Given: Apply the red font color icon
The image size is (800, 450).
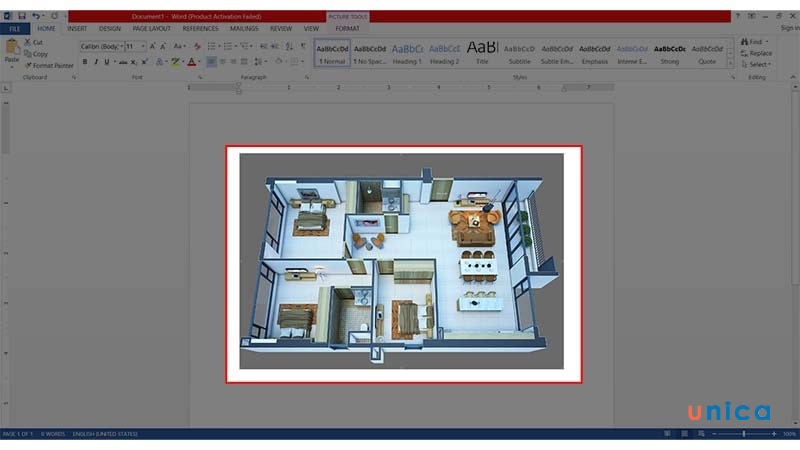Looking at the screenshot, I should 191,62.
